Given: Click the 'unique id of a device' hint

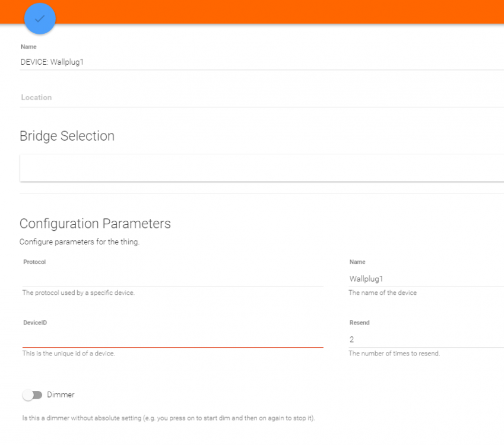Looking at the screenshot, I should pyautogui.click(x=68, y=353).
